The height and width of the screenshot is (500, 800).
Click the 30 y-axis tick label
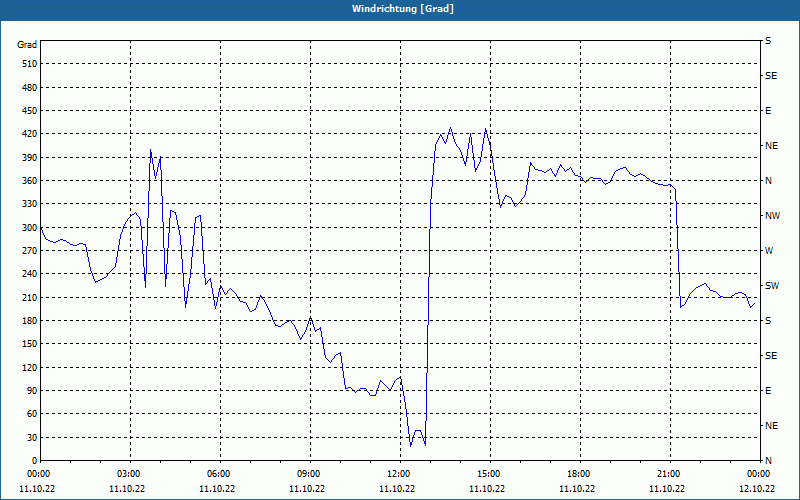(x=32, y=437)
